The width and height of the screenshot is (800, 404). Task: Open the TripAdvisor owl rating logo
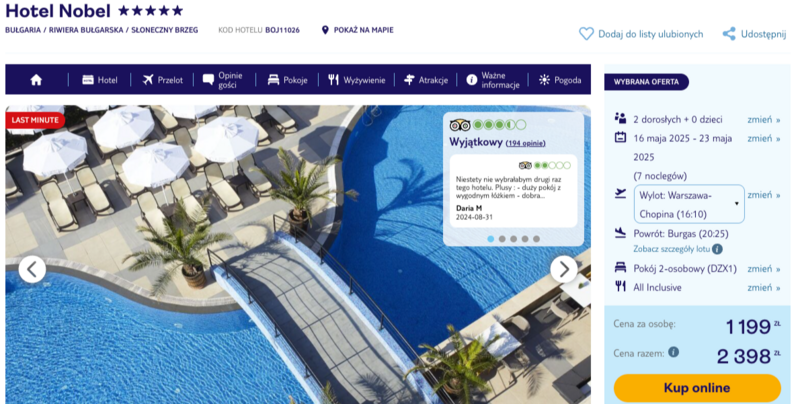click(460, 125)
